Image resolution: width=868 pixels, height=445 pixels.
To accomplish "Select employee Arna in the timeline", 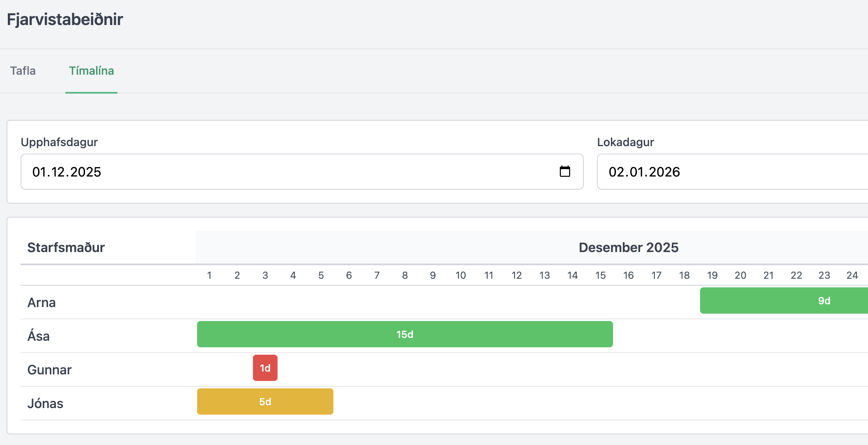I will pyautogui.click(x=41, y=303).
